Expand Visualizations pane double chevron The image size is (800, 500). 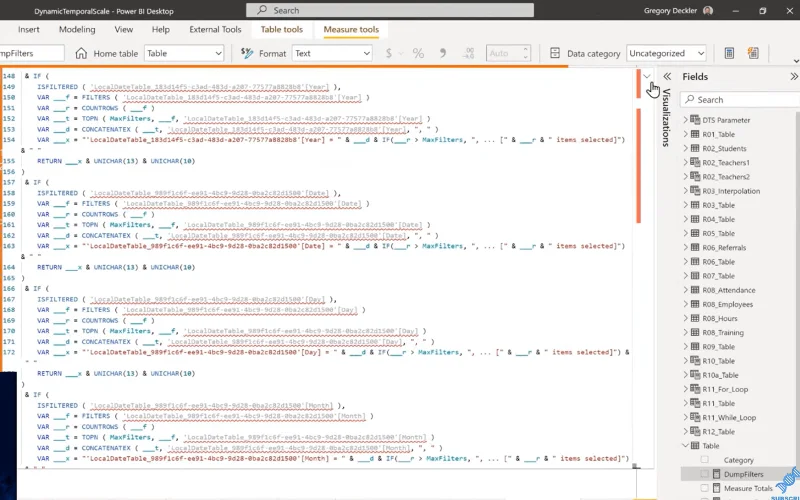coord(667,77)
